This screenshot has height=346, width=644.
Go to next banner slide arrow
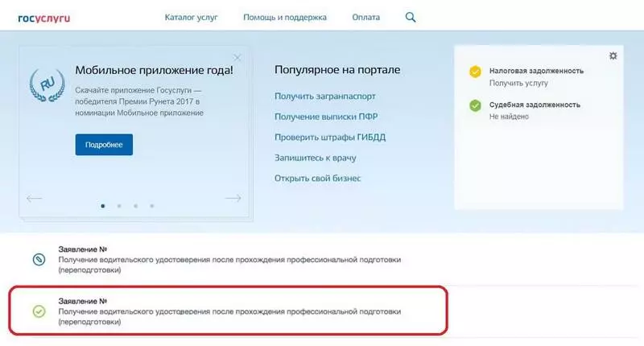pyautogui.click(x=233, y=198)
